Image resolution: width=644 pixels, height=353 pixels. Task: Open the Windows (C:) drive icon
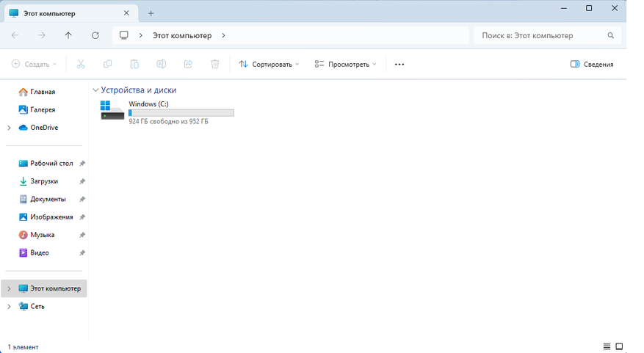pos(112,110)
